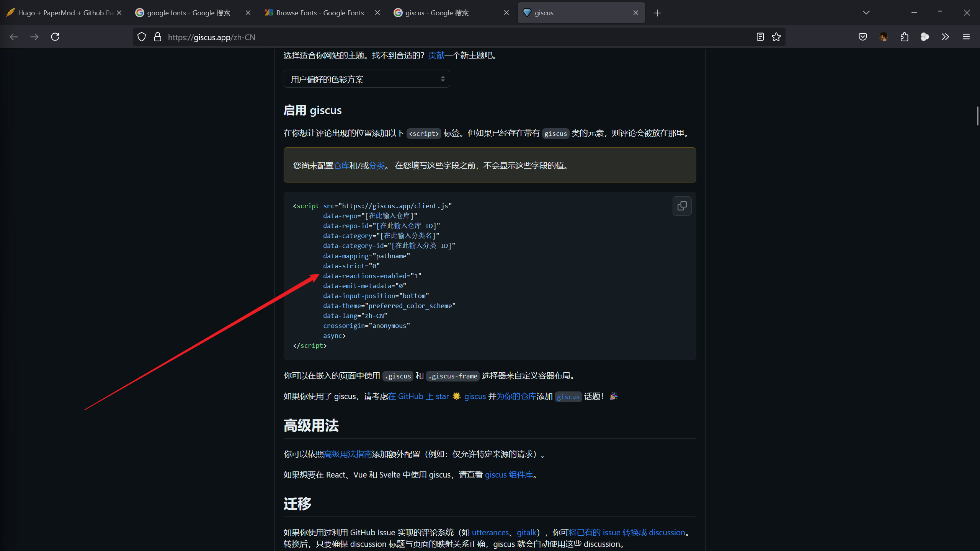Viewport: 980px width, 551px height.
Task: Open the extensions puzzle icon
Action: (x=904, y=37)
